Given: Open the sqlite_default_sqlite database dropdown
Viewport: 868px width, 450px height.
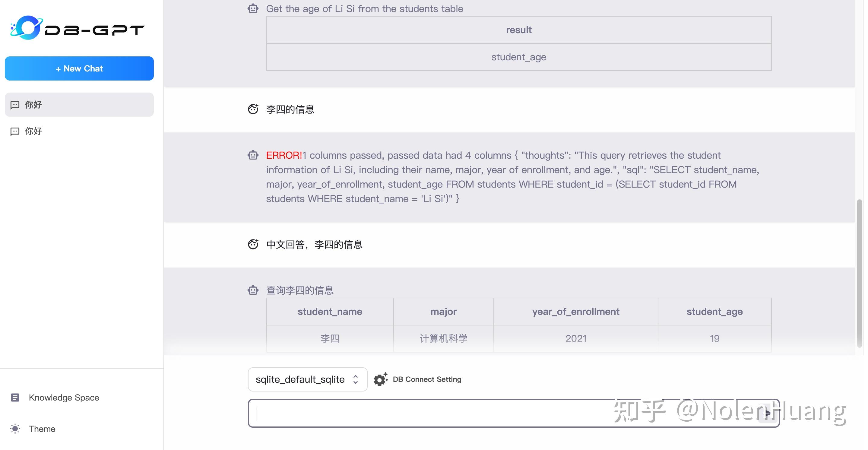Looking at the screenshot, I should click(x=307, y=379).
